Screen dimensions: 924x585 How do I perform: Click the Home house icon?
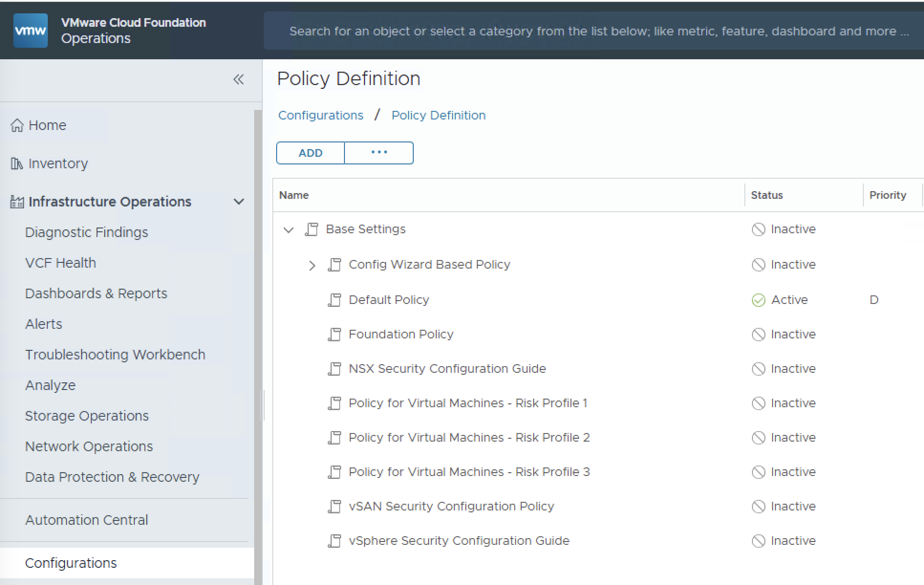point(17,125)
